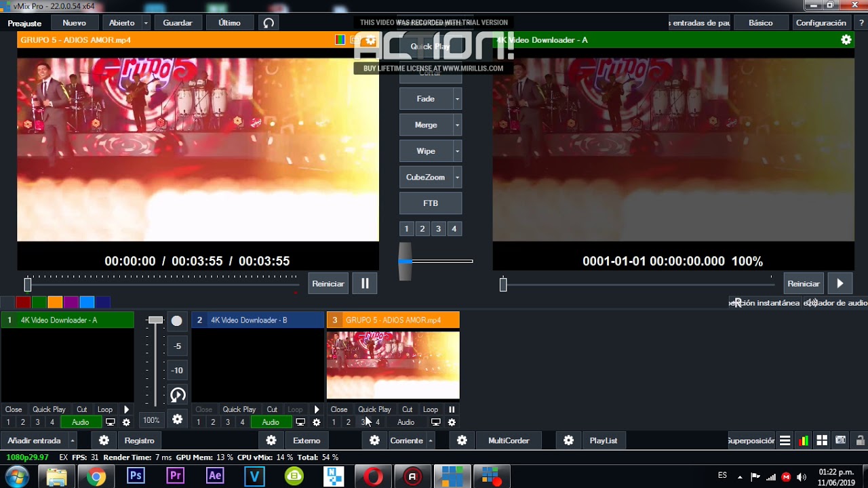Screen dimensions: 868x488
Task: Toggle Audio on input 1 tile
Action: click(80, 422)
